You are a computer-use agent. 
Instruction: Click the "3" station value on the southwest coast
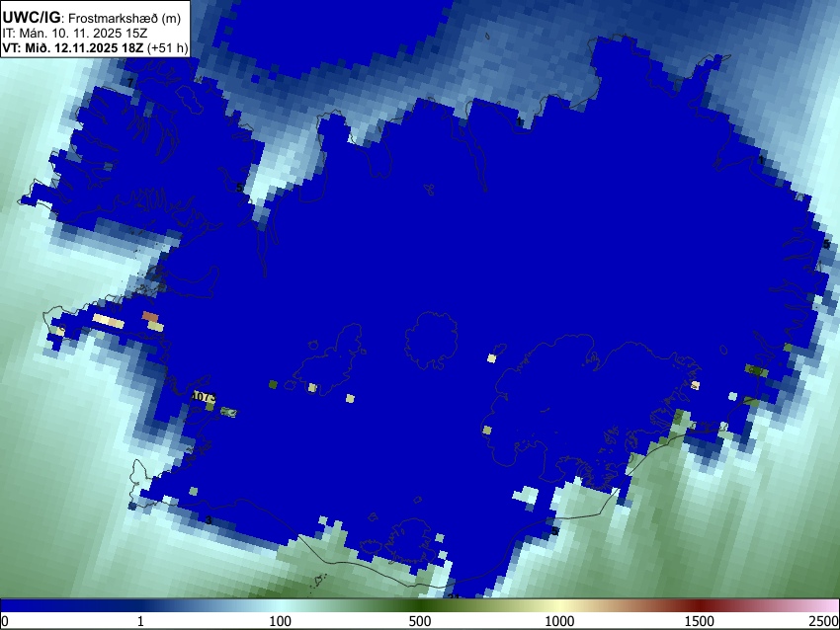(209, 520)
